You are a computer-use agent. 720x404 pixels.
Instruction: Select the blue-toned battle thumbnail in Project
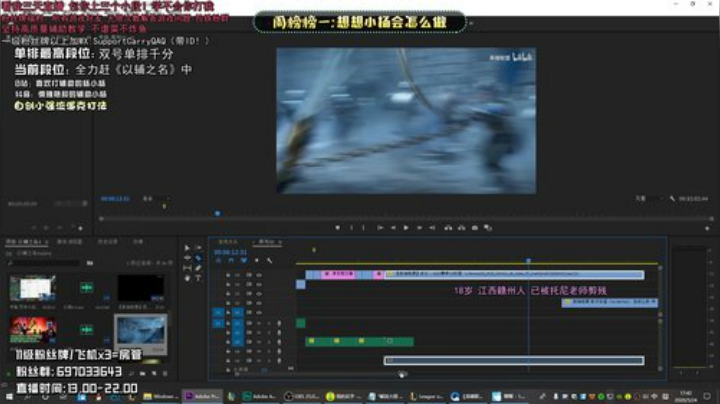tap(141, 331)
